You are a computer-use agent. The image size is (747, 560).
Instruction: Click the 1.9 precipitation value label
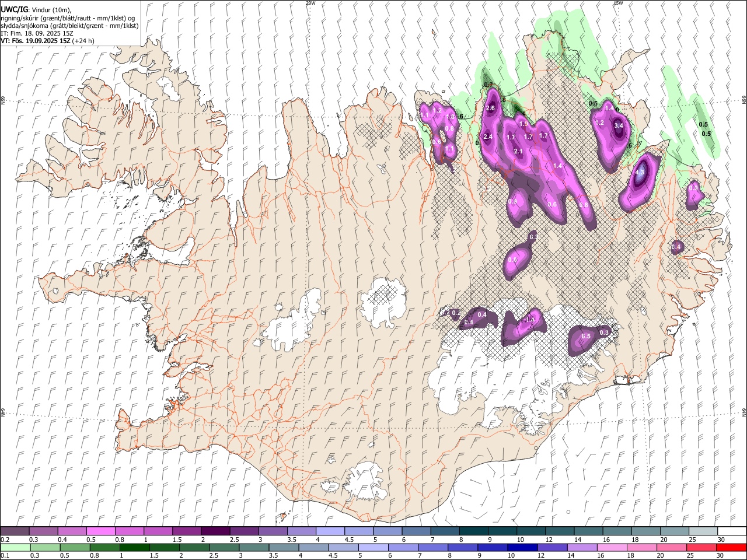[523, 124]
